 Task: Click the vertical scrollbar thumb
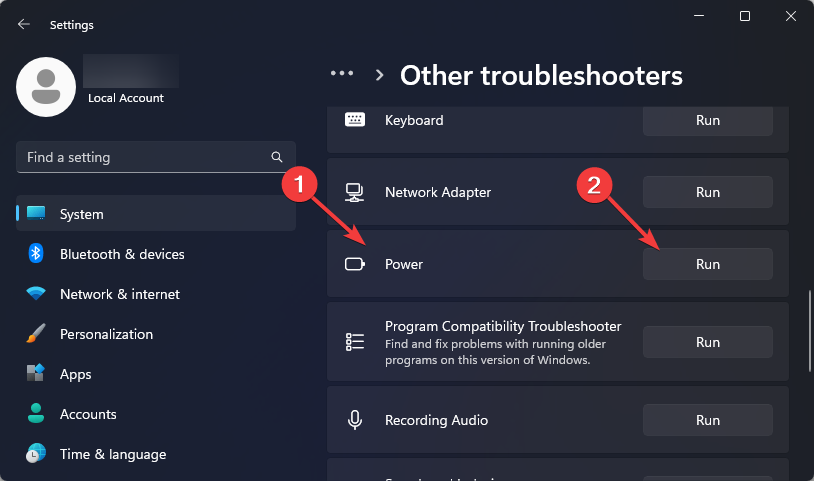[x=809, y=332]
